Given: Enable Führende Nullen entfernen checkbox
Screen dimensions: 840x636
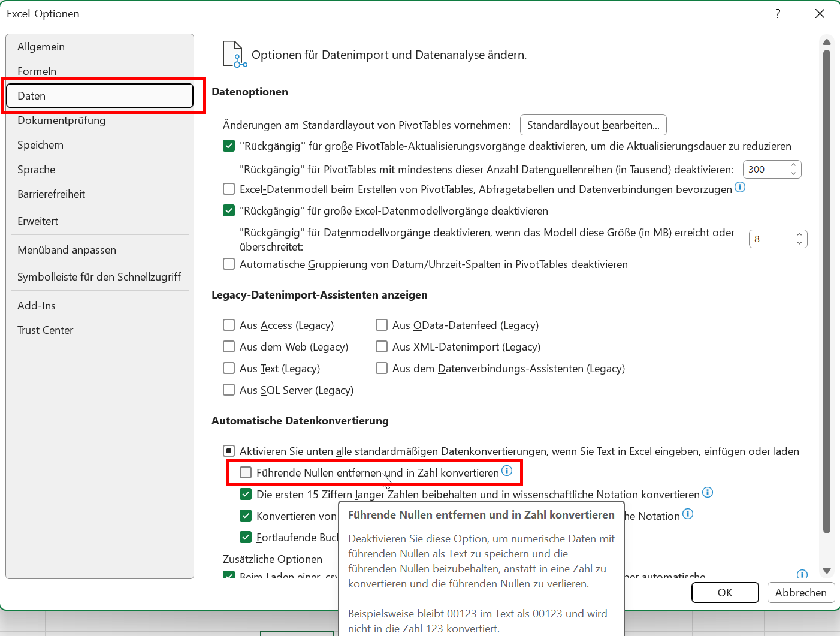Looking at the screenshot, I should pyautogui.click(x=246, y=472).
